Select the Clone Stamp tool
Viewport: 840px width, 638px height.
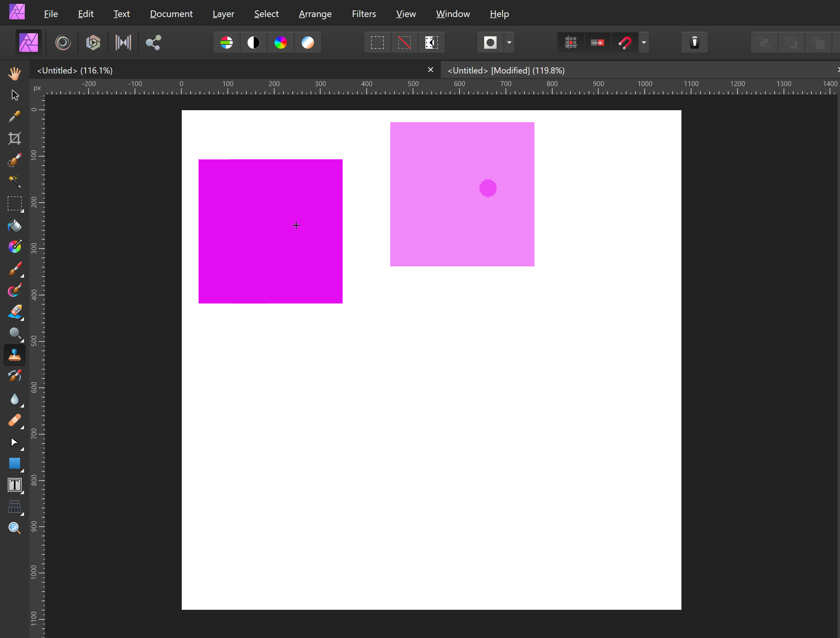pyautogui.click(x=15, y=355)
